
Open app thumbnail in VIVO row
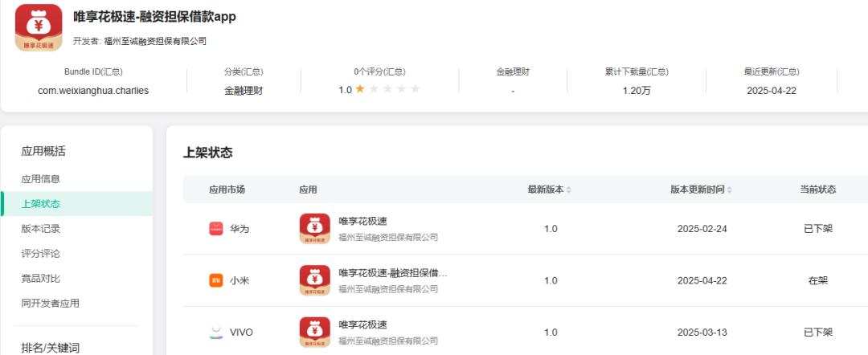[x=314, y=333]
